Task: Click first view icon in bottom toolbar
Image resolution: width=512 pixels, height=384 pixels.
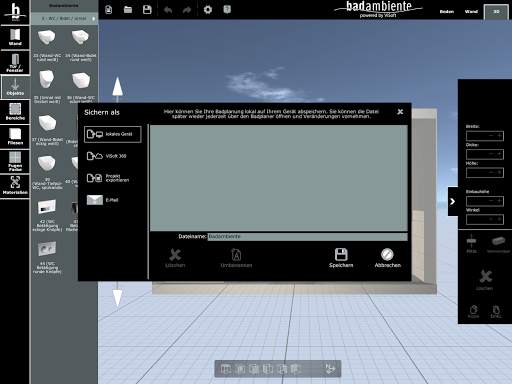Action: click(x=226, y=369)
